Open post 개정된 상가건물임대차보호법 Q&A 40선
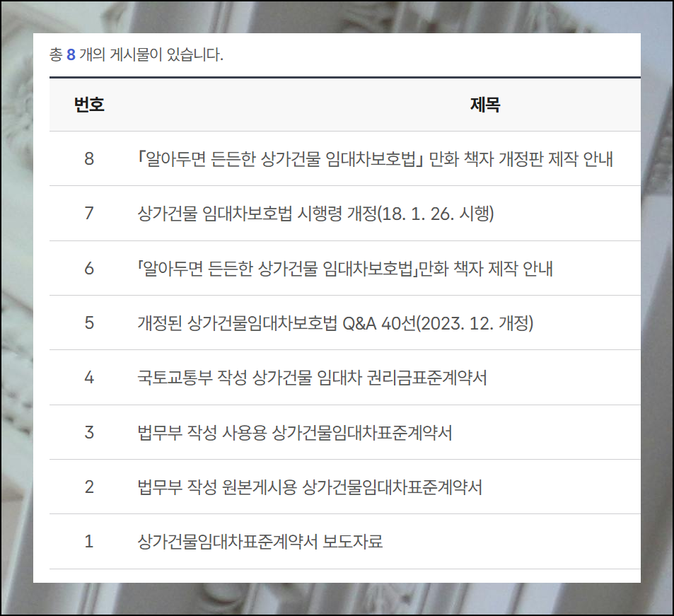Screen dimensions: 674x616 335,322
